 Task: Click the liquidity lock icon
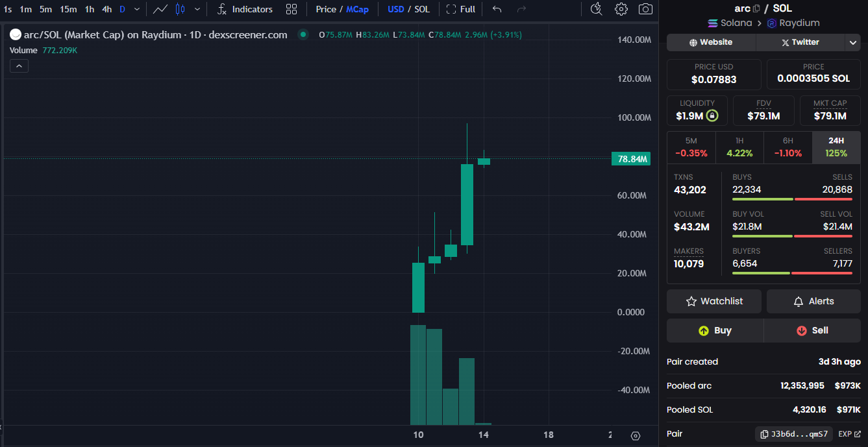click(712, 116)
